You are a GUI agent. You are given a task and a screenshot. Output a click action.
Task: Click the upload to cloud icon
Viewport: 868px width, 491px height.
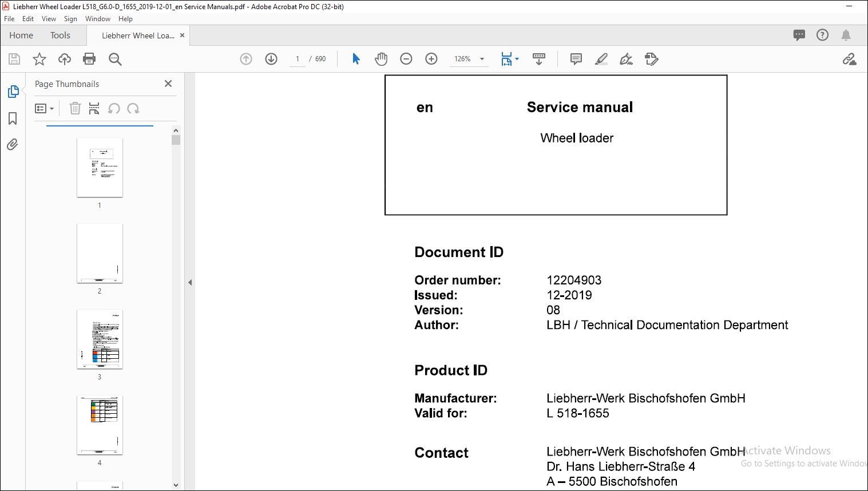click(x=64, y=59)
